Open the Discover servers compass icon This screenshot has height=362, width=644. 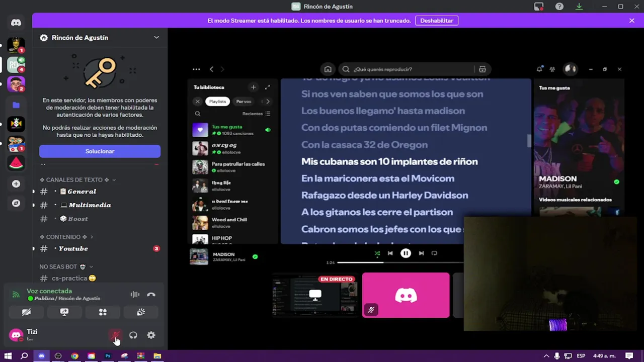[x=16, y=203]
